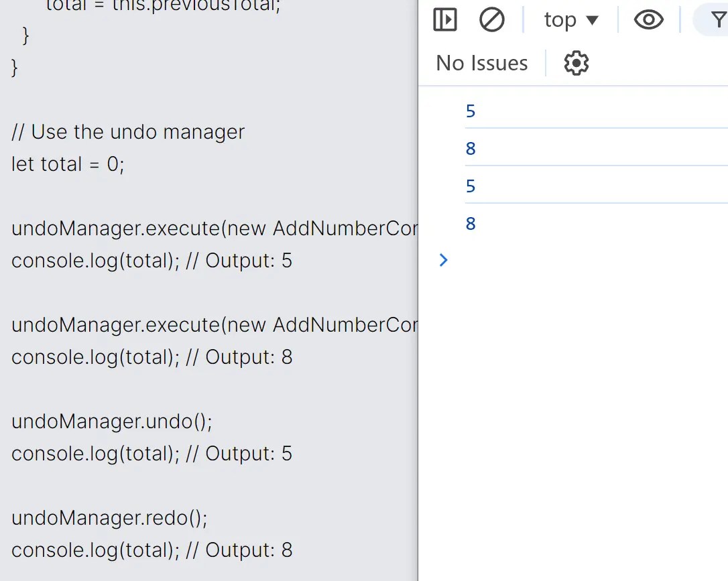Click the 'let total = 0;' code line
728x581 pixels.
[x=68, y=164]
